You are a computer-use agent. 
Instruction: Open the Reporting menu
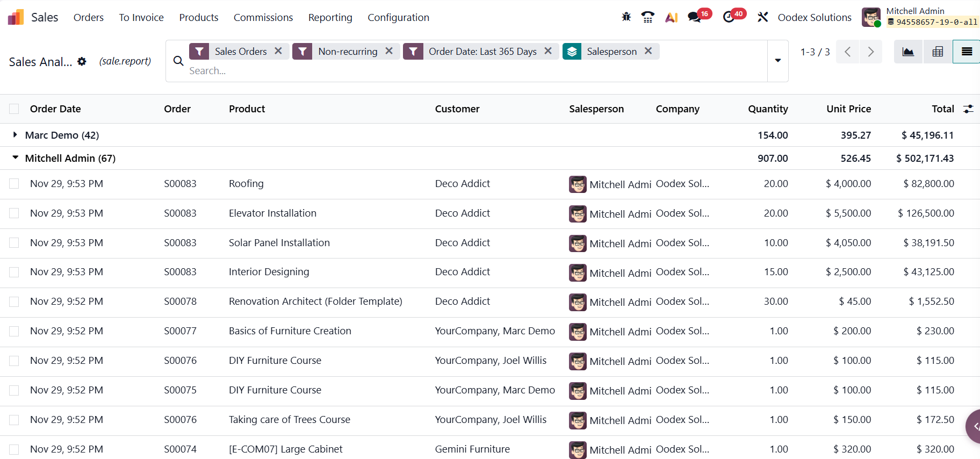click(330, 18)
